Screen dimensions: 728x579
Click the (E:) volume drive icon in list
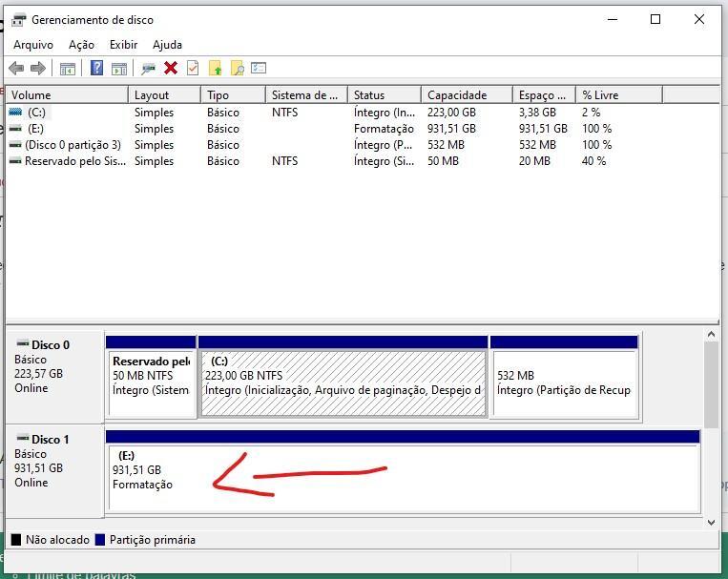(15, 128)
